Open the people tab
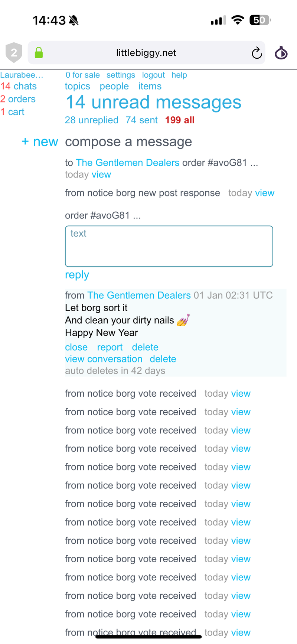Image resolution: width=297 pixels, height=644 pixels. pos(114,86)
